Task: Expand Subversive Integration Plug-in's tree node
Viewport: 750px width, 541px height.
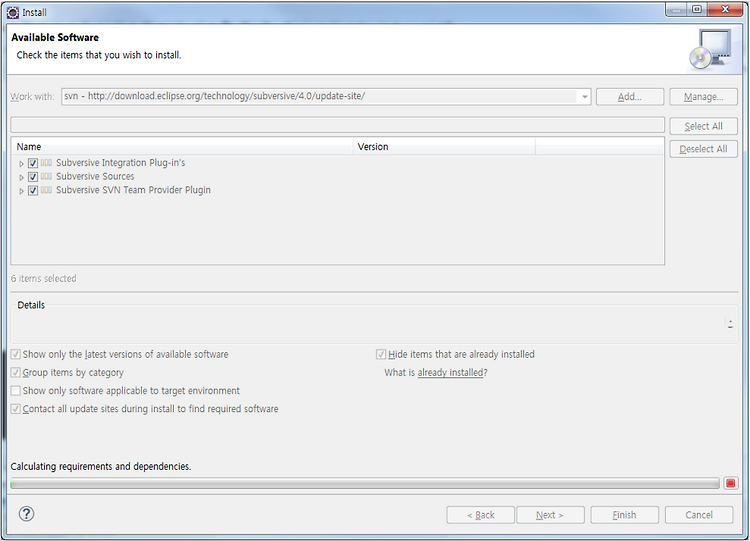Action: tap(21, 164)
